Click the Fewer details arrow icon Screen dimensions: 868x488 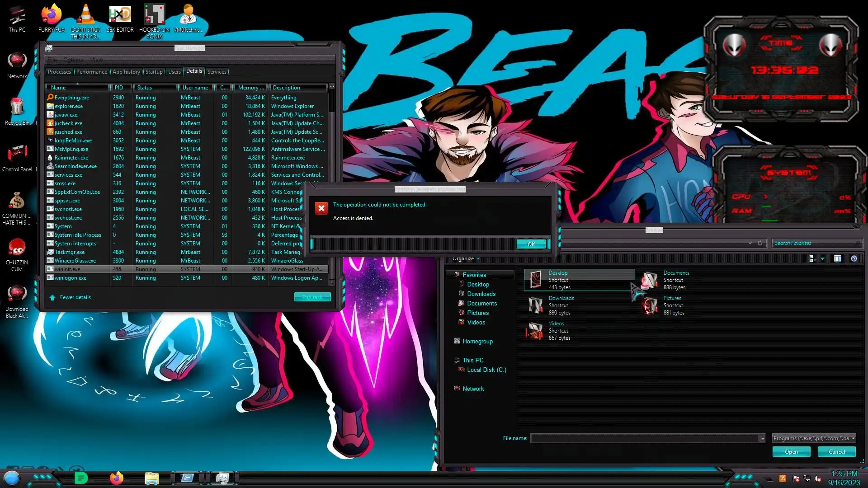pyautogui.click(x=52, y=297)
